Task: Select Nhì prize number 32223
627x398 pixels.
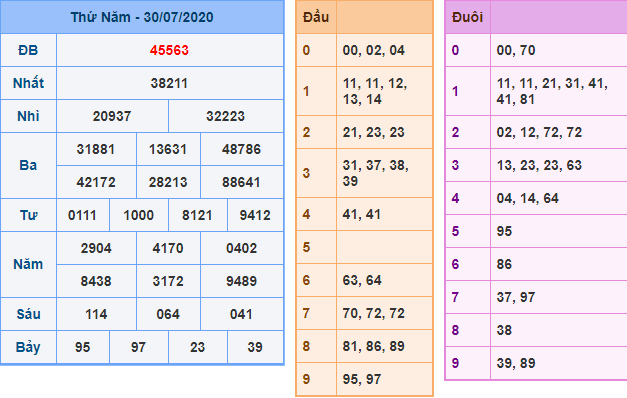Action: tap(226, 116)
